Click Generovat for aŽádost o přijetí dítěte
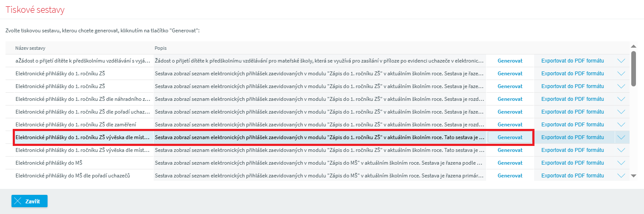644x214 pixels. point(510,61)
